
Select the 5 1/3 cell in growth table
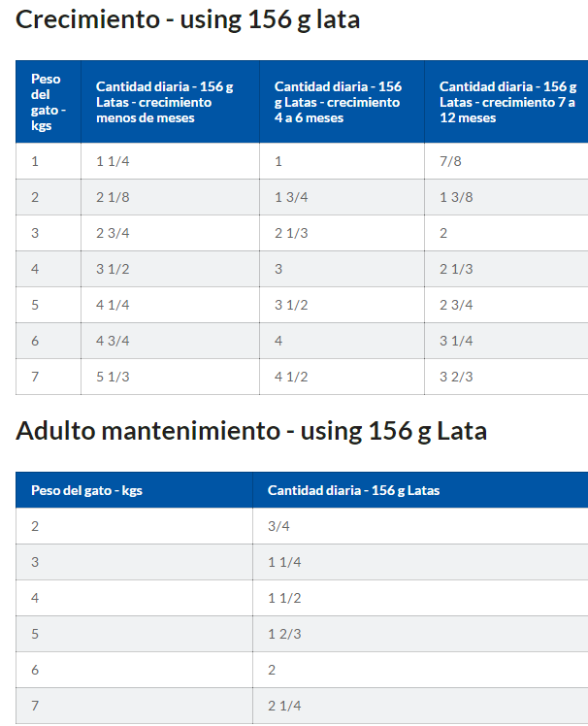113,377
